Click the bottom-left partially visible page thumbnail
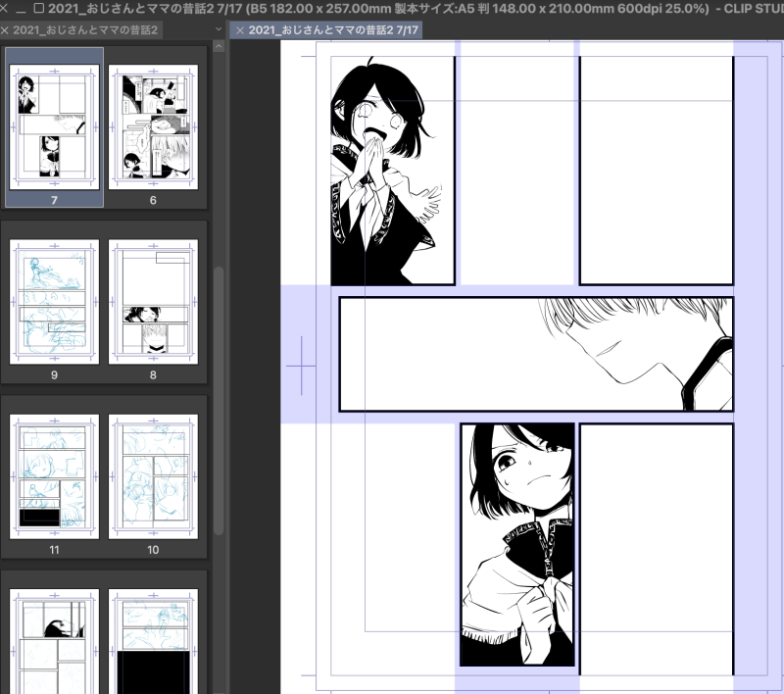The image size is (784, 694). click(x=54, y=641)
